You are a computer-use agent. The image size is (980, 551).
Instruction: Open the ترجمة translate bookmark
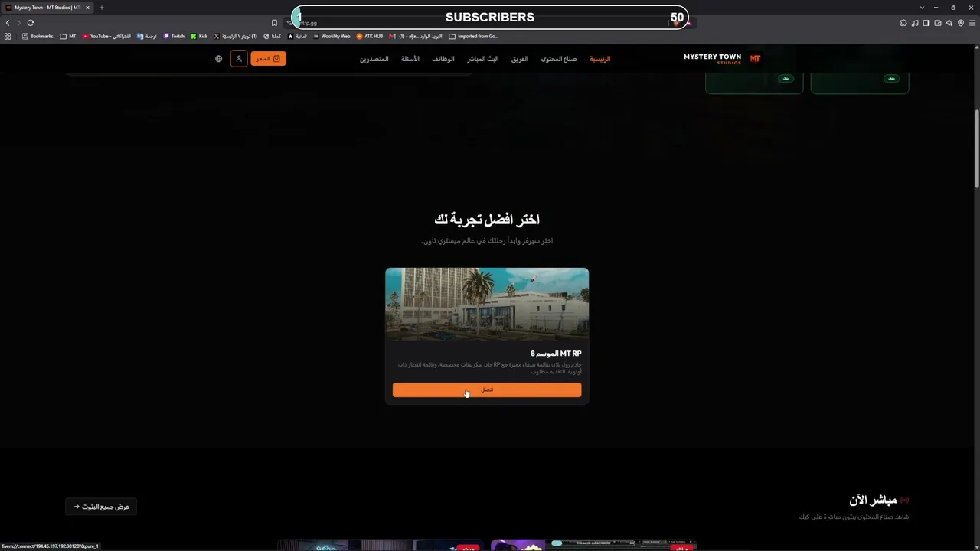[x=146, y=36]
